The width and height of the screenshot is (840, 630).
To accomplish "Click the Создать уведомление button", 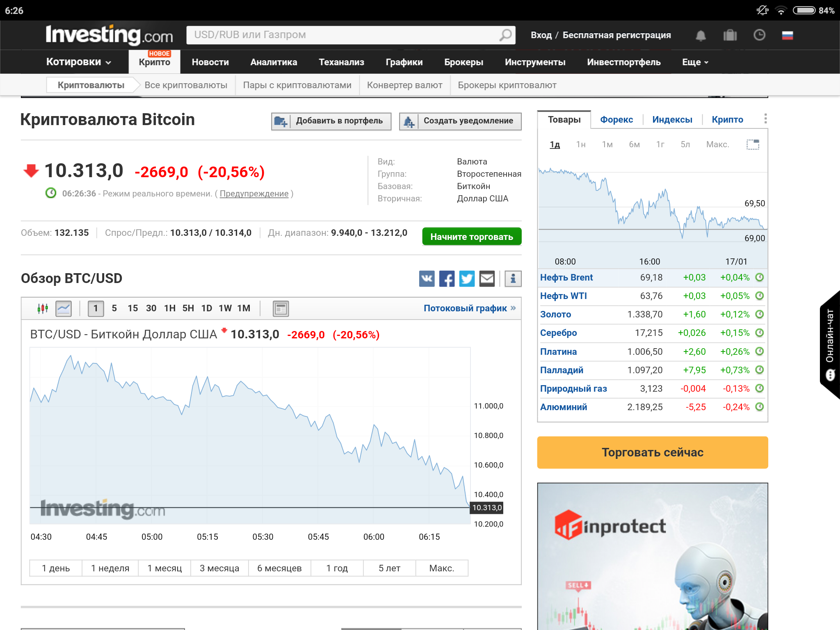I will click(460, 121).
